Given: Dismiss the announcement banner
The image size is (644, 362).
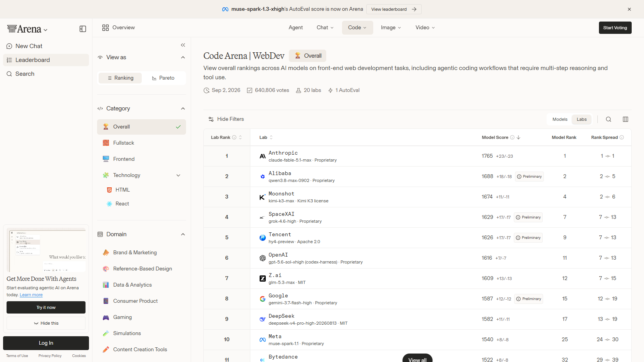Looking at the screenshot, I should tap(629, 9).
